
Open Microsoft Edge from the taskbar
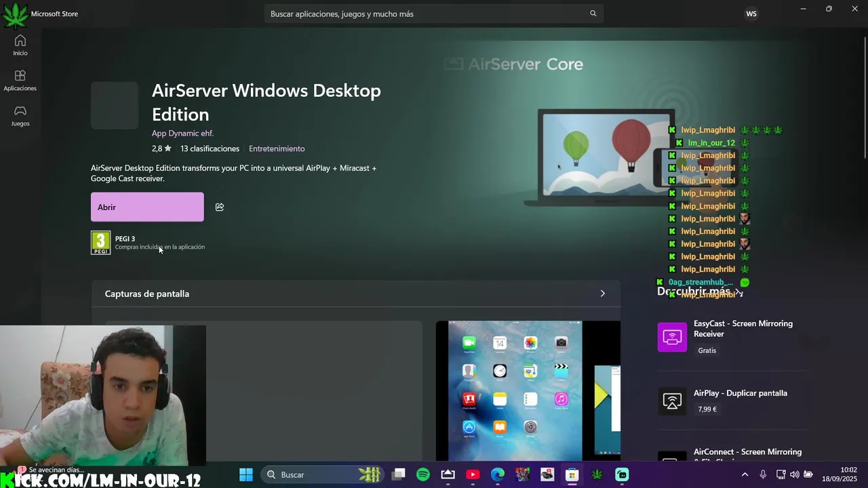pyautogui.click(x=498, y=474)
